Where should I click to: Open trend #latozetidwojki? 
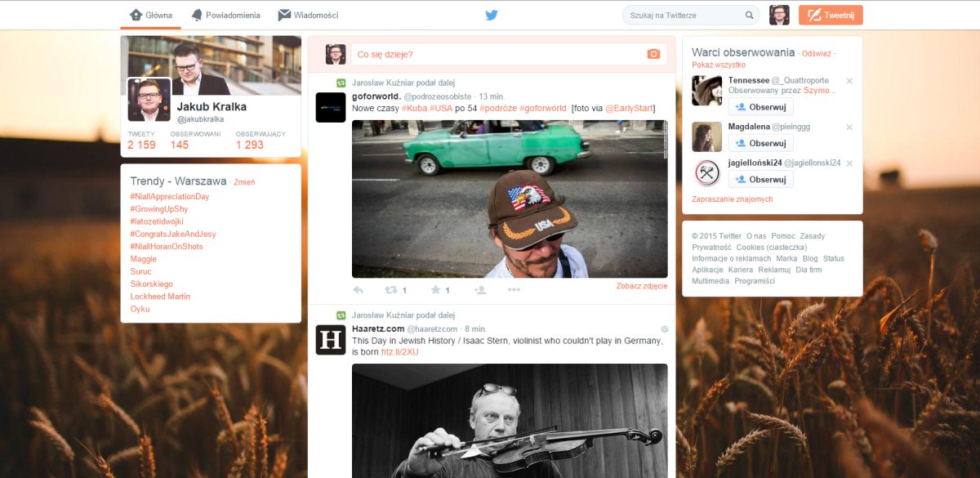pos(157,221)
